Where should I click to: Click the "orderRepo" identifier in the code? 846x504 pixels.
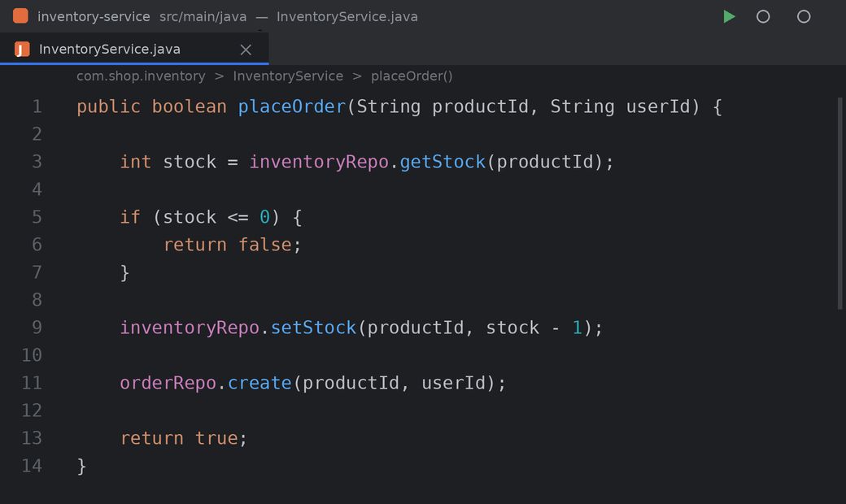pos(168,383)
